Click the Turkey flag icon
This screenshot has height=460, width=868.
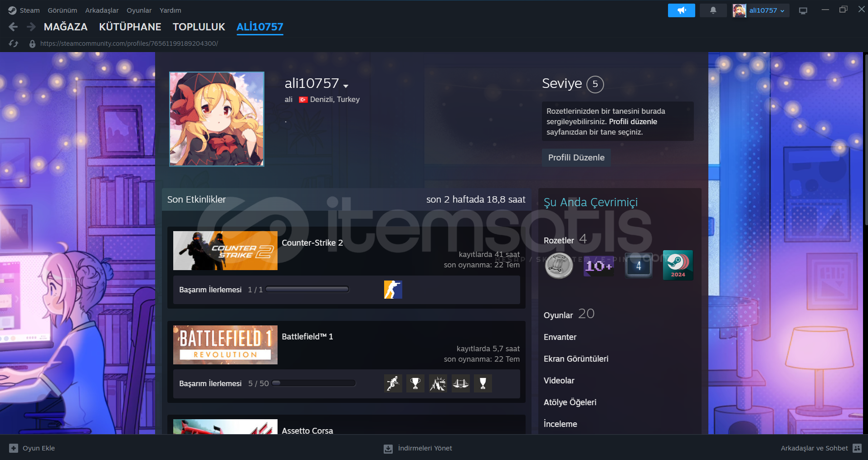coord(303,100)
